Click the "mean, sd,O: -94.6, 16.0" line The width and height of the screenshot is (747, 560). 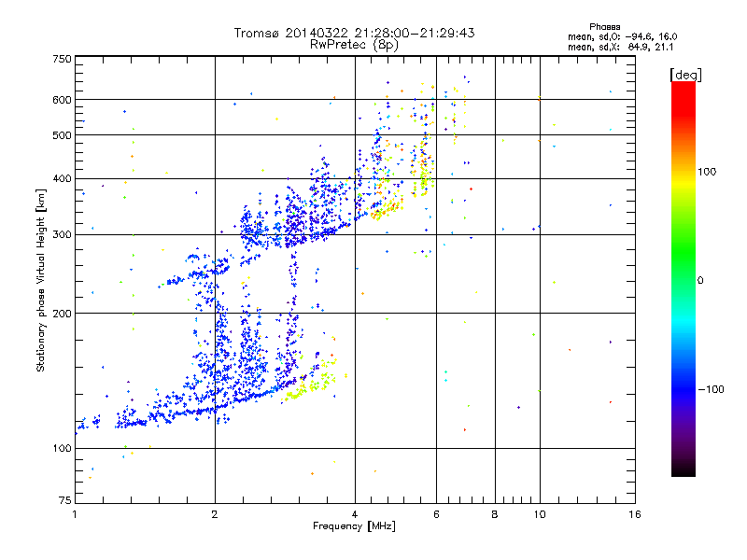622,36
